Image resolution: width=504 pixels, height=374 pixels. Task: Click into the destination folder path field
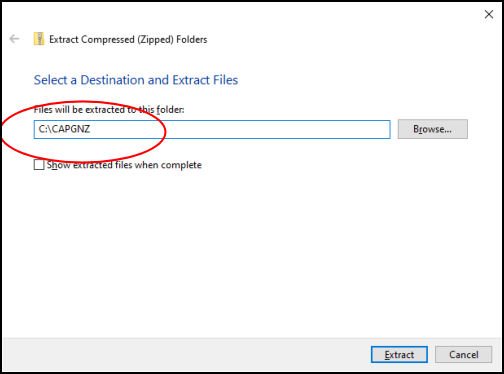(212, 129)
